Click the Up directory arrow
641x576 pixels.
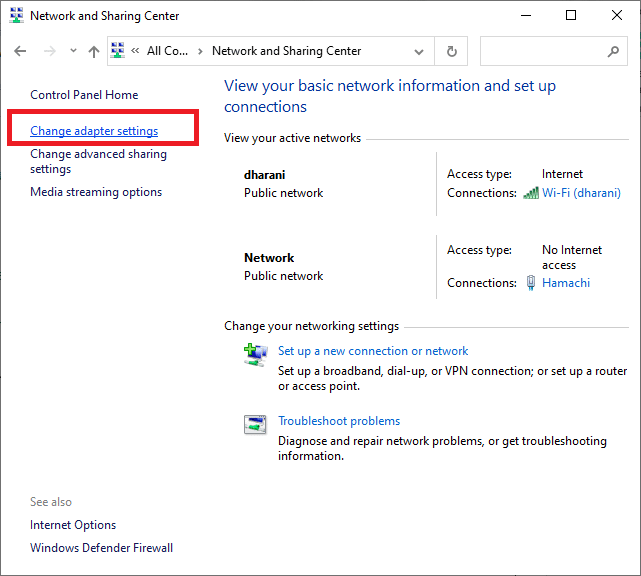(x=93, y=51)
